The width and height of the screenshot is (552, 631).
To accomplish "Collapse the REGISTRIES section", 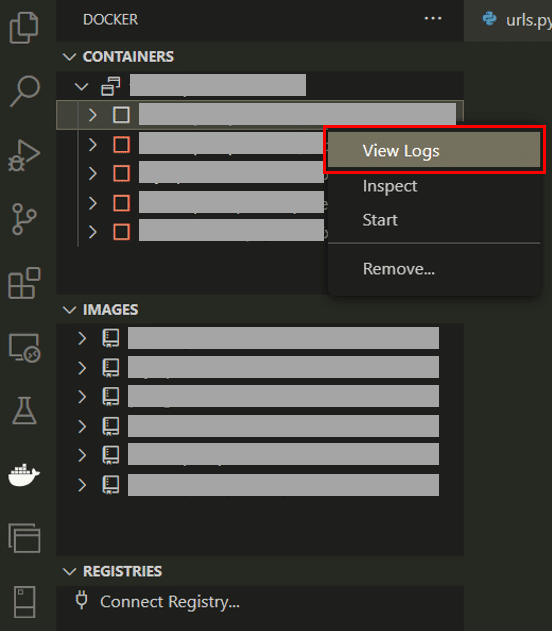I will [70, 571].
